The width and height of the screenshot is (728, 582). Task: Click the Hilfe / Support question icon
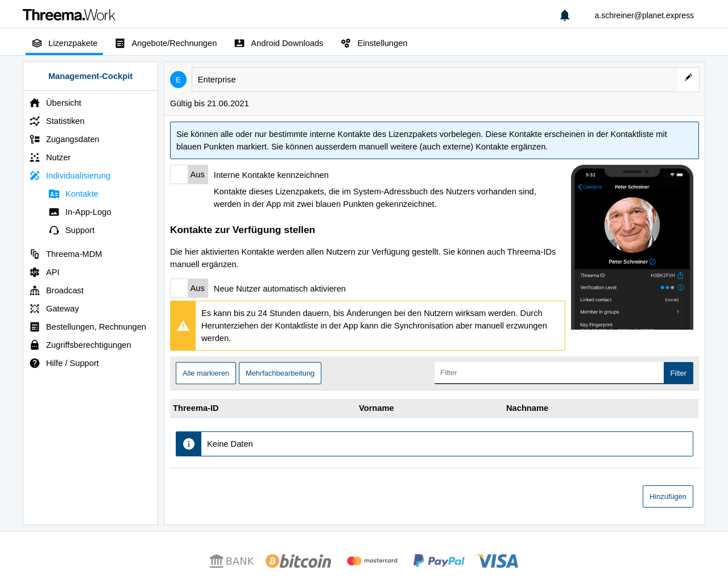(35, 363)
